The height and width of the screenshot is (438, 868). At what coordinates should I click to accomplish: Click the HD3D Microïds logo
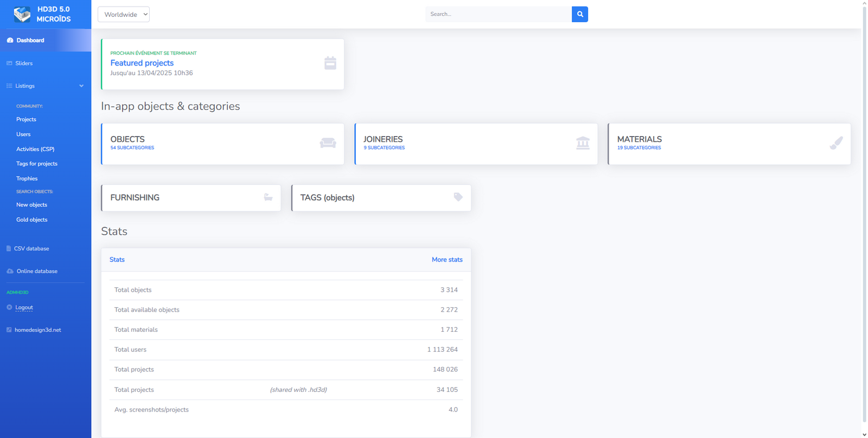click(23, 14)
